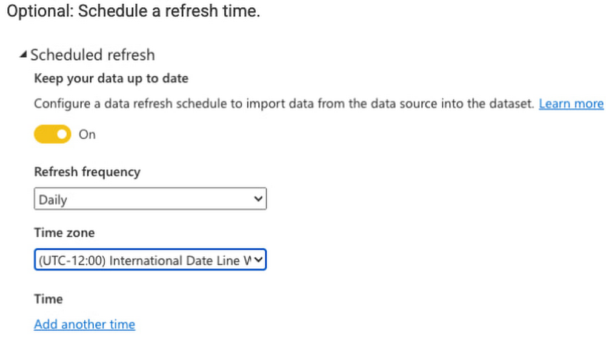Click the Scheduled refresh section heading
606x364 pixels.
[92, 55]
